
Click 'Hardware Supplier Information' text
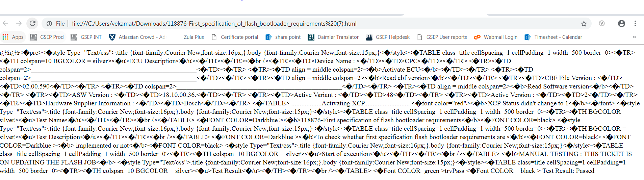88,103
